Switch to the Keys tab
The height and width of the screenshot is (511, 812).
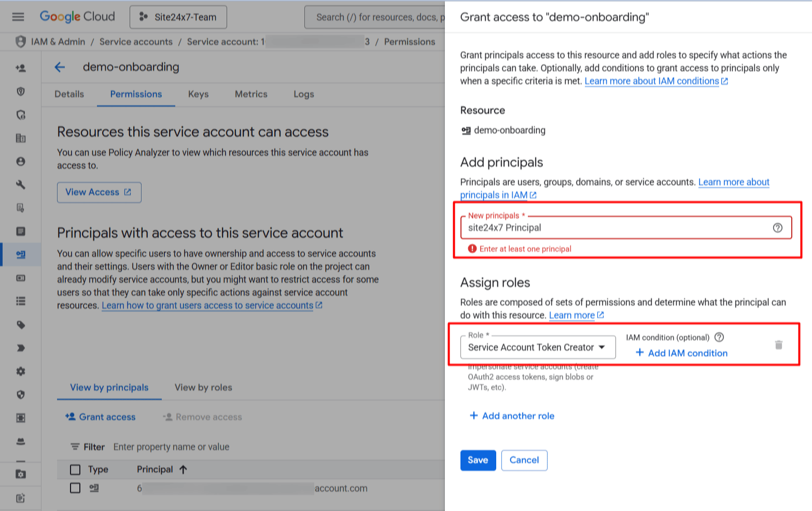click(198, 94)
